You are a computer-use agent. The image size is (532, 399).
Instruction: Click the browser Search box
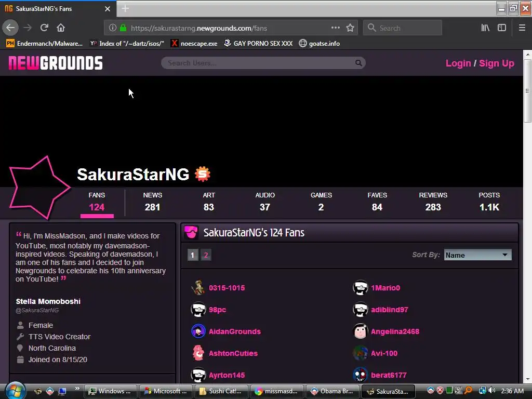[x=403, y=28]
